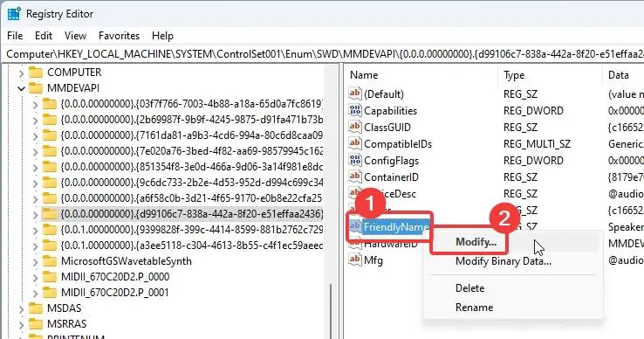Expand the {d99106c7-838a subkey

(35, 214)
